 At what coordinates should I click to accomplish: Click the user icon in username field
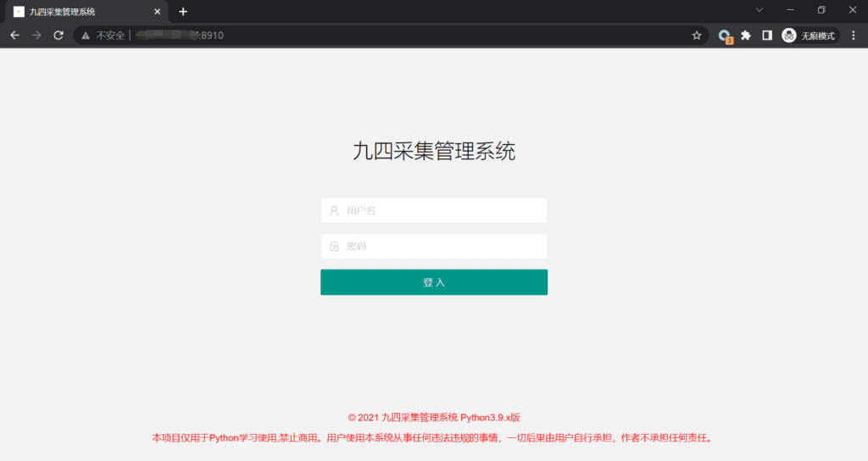334,210
